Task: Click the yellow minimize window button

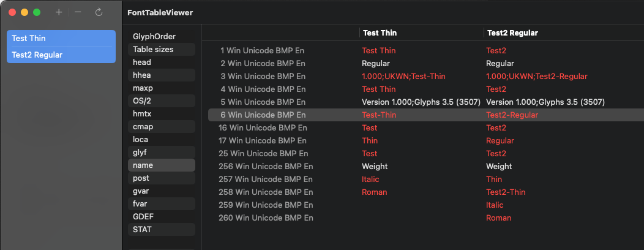Action: [x=24, y=12]
